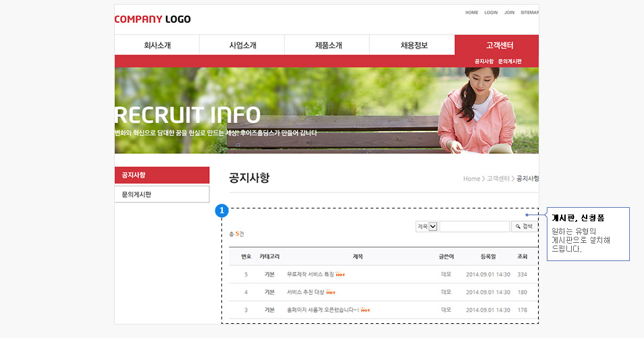Viewport: 644px width, 338px height.
Task: Select 공지사항 in the left sidebar
Action: 162,175
